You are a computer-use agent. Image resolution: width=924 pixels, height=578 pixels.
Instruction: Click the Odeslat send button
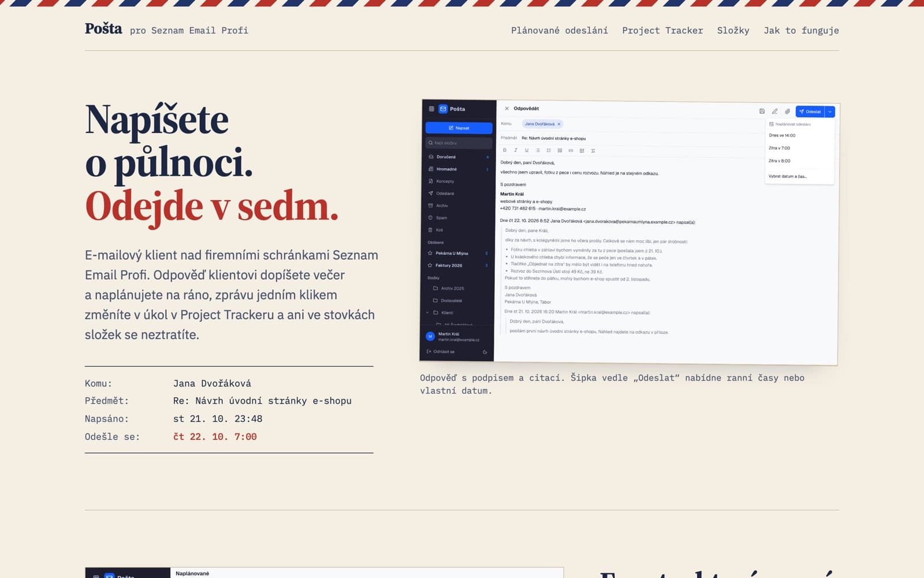click(810, 112)
